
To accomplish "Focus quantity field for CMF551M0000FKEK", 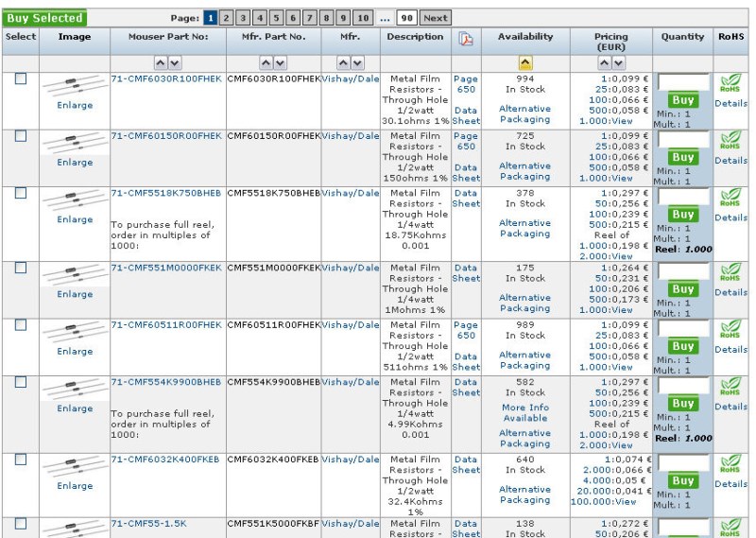I will [x=683, y=271].
